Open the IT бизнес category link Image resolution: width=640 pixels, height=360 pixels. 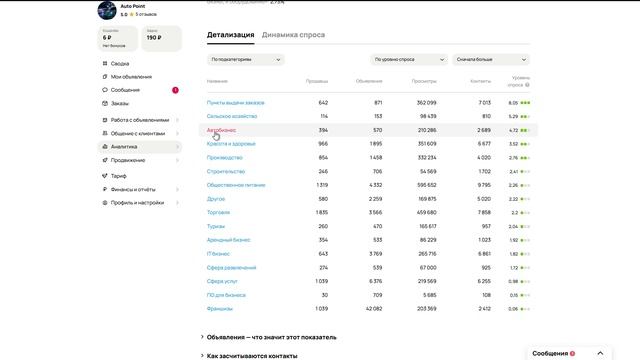(218, 254)
